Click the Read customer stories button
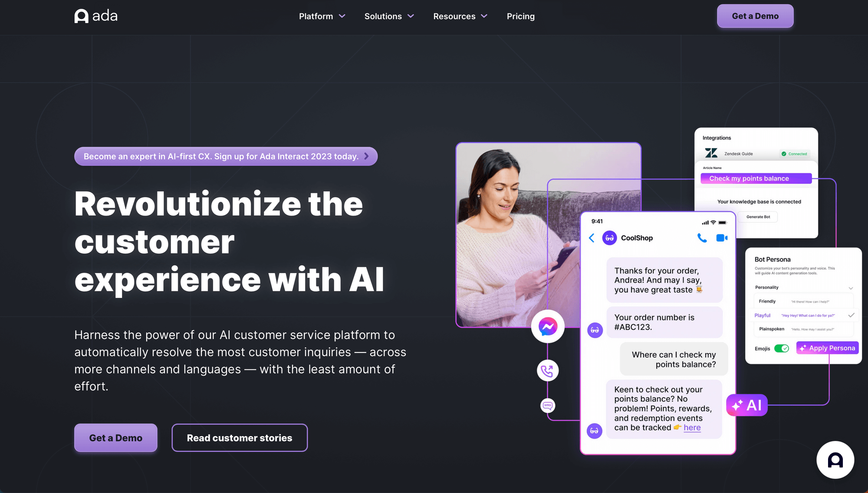Image resolution: width=868 pixels, height=493 pixels. (239, 437)
